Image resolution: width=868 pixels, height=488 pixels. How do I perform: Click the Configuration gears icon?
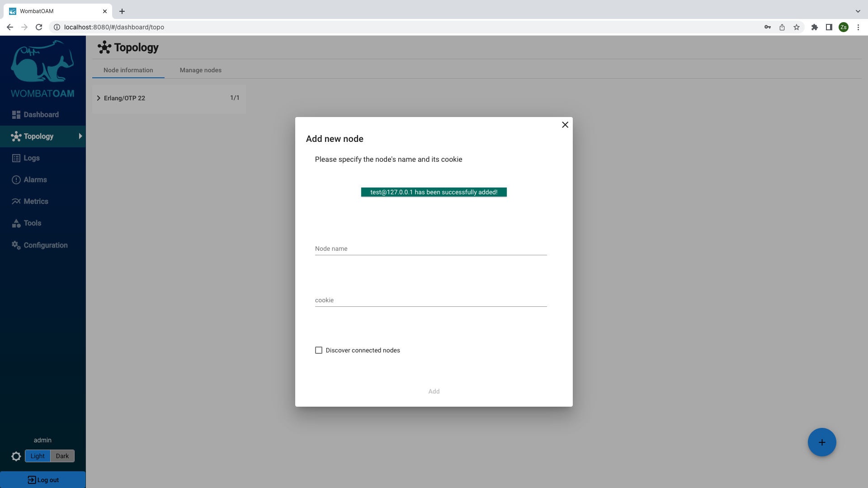coord(16,245)
